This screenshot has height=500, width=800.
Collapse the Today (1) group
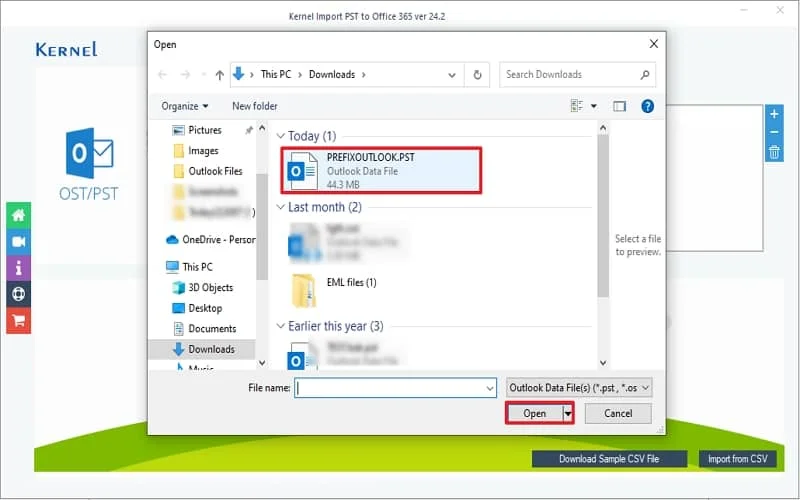(x=280, y=136)
